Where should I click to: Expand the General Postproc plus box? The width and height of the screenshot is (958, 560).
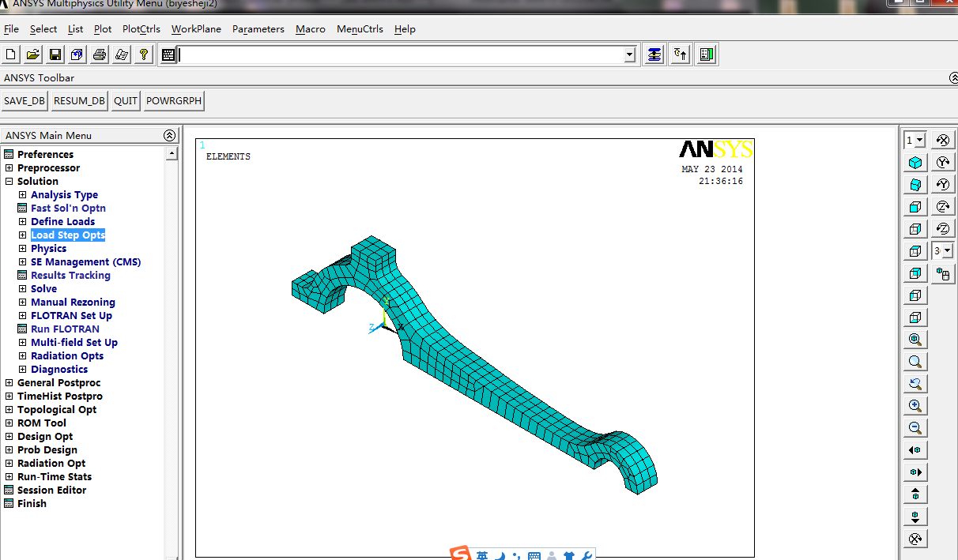9,382
